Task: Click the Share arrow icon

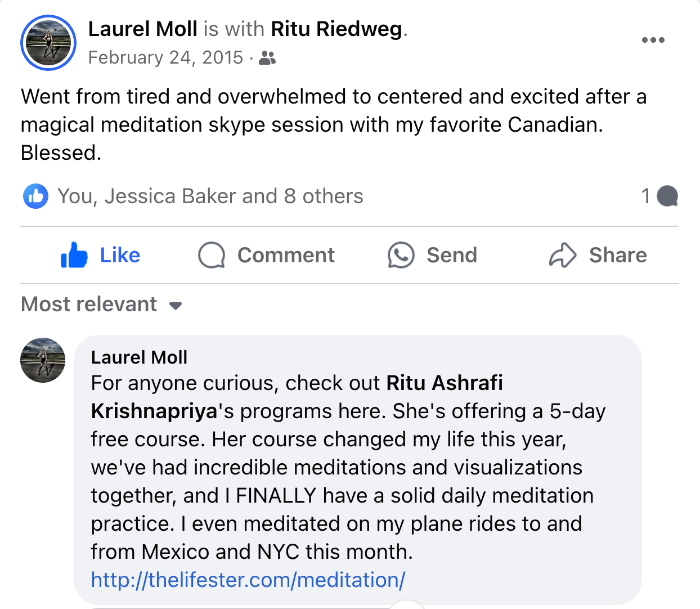Action: pos(563,256)
